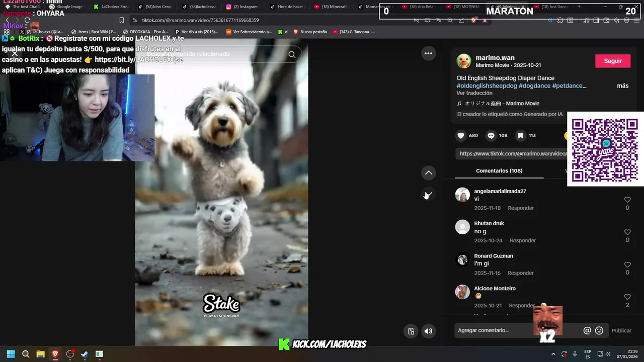Like Ronard Guzman's comment
This screenshot has height=362, width=644.
(627, 264)
